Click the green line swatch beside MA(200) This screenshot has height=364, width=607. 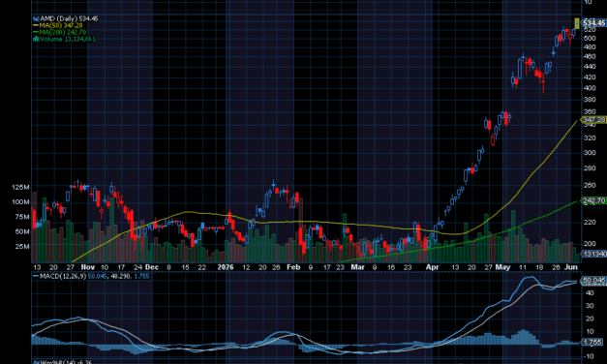tap(36, 32)
